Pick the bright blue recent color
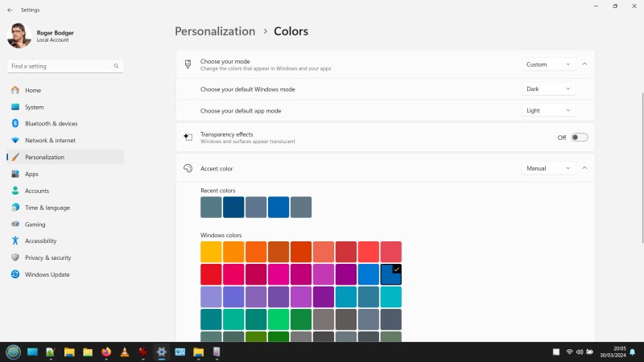644x362 pixels. click(279, 208)
